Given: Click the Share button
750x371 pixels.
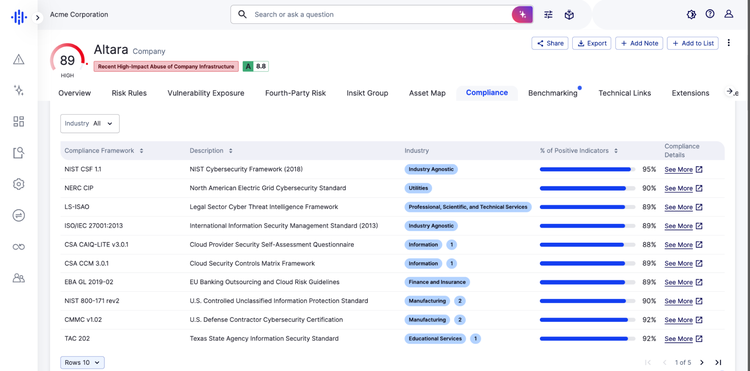Looking at the screenshot, I should tap(550, 43).
